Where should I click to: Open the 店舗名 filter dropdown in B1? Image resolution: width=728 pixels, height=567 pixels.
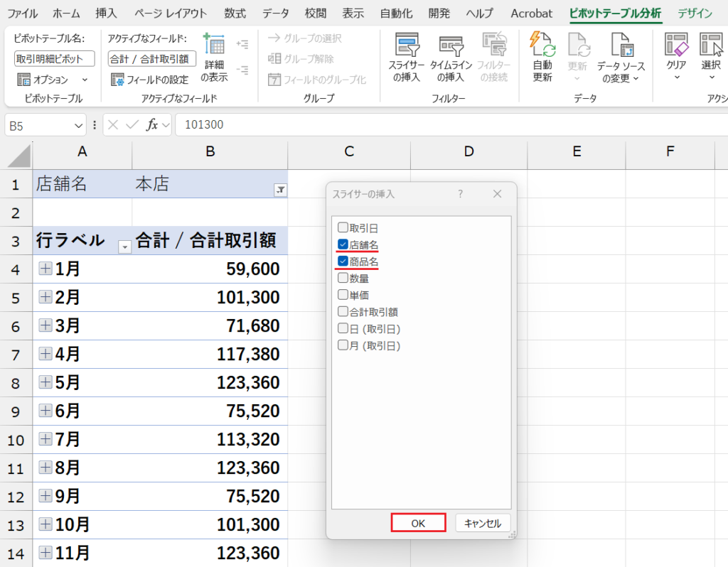pos(279,190)
